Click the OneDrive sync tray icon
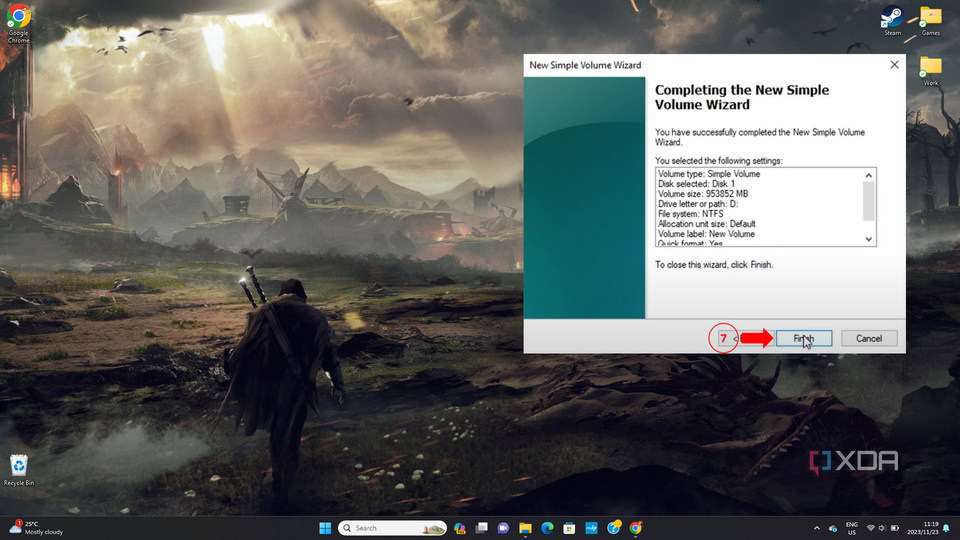 [x=833, y=528]
